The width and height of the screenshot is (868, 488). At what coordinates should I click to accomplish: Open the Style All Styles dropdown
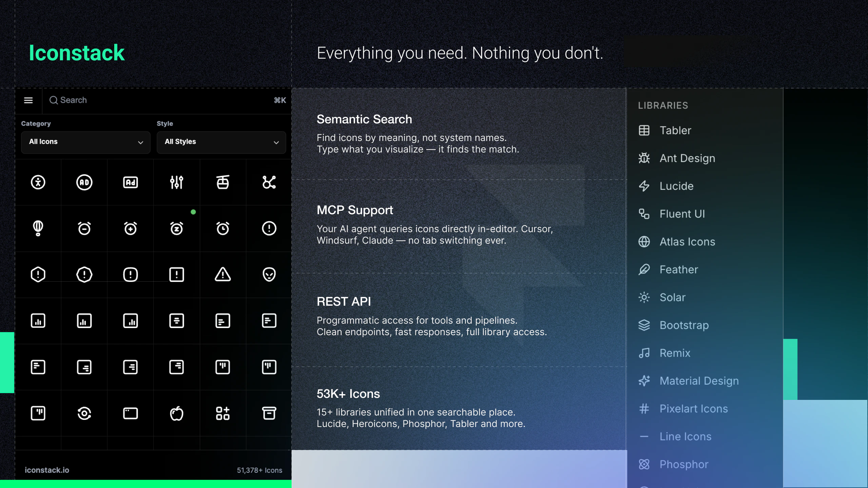pyautogui.click(x=221, y=142)
